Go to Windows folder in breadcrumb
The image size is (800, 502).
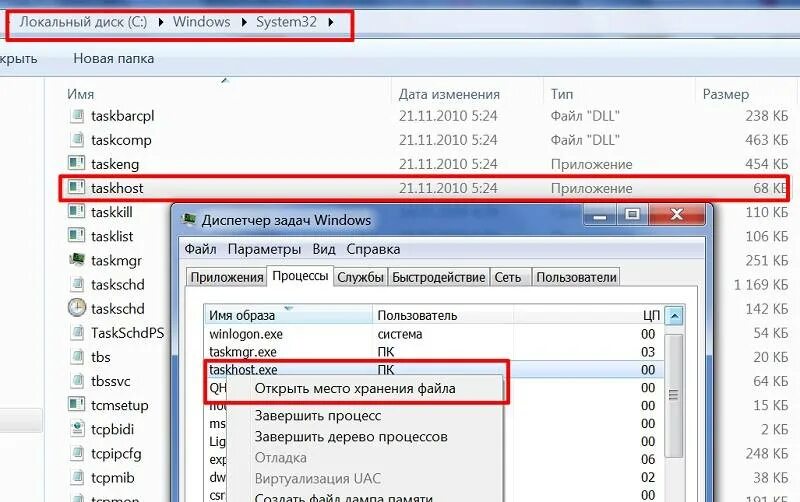pyautogui.click(x=202, y=22)
